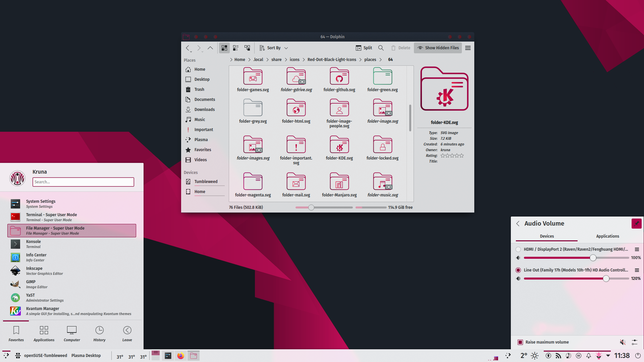Expand breadcrumb arrow after 'places' in path

(381, 60)
